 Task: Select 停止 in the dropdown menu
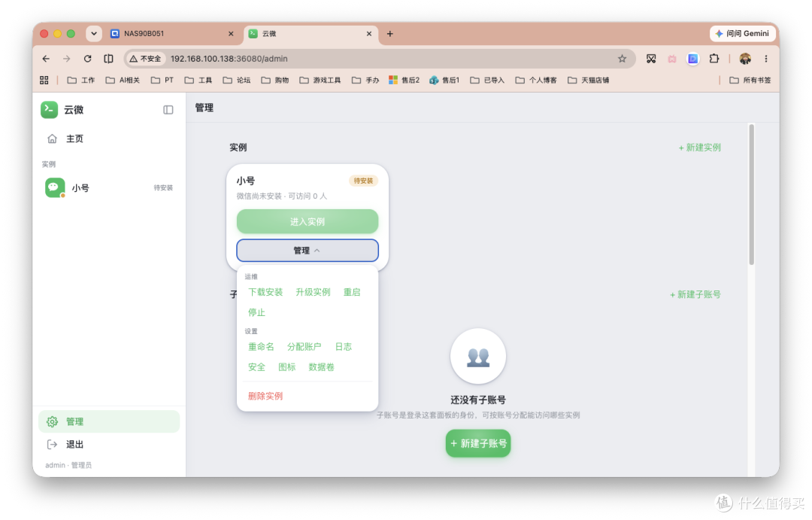click(256, 312)
